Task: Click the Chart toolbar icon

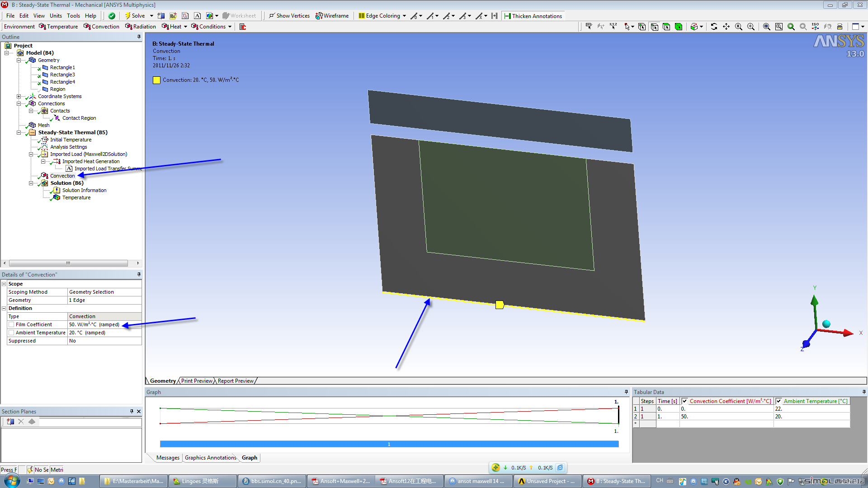Action: tap(185, 16)
